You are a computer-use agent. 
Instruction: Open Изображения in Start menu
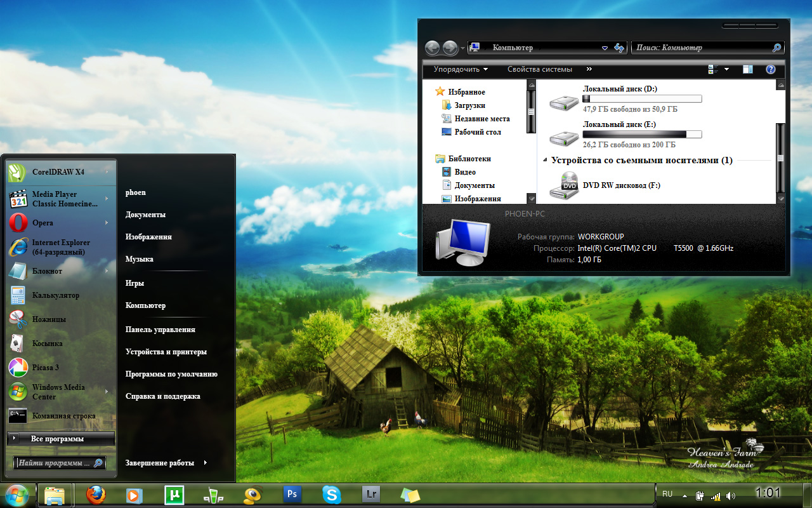pos(148,237)
